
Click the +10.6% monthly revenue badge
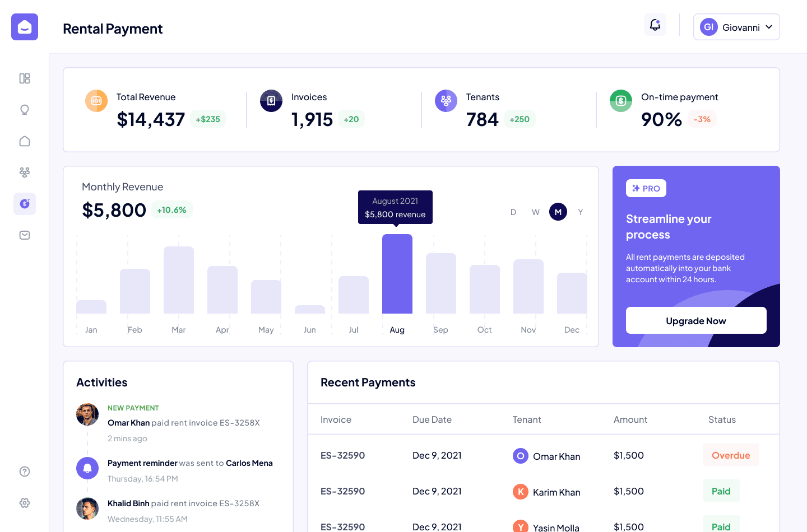point(172,210)
